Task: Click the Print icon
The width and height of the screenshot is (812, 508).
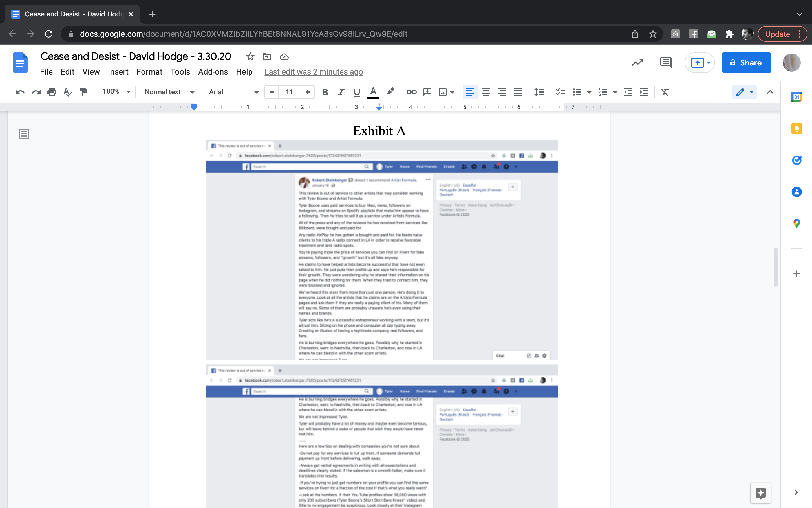Action: pyautogui.click(x=52, y=92)
